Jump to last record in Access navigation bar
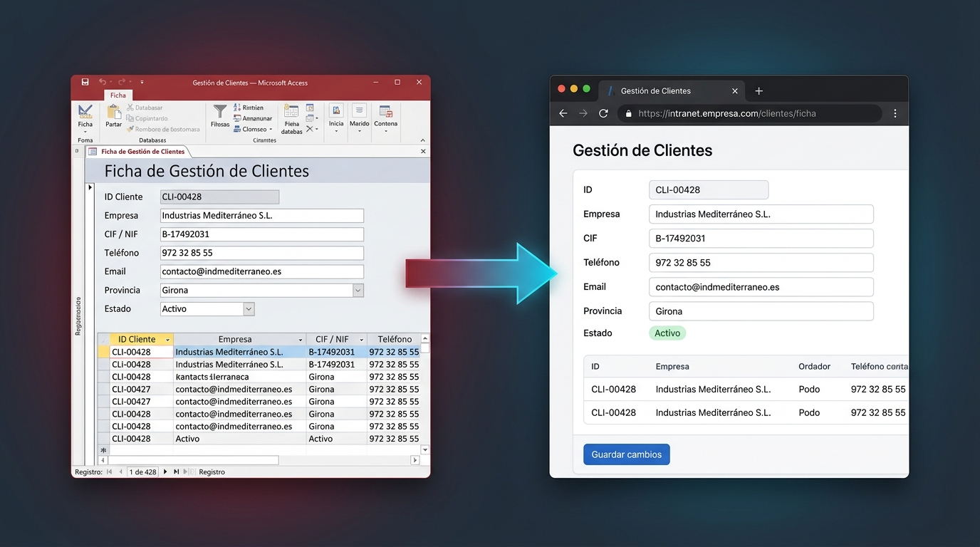 176,472
